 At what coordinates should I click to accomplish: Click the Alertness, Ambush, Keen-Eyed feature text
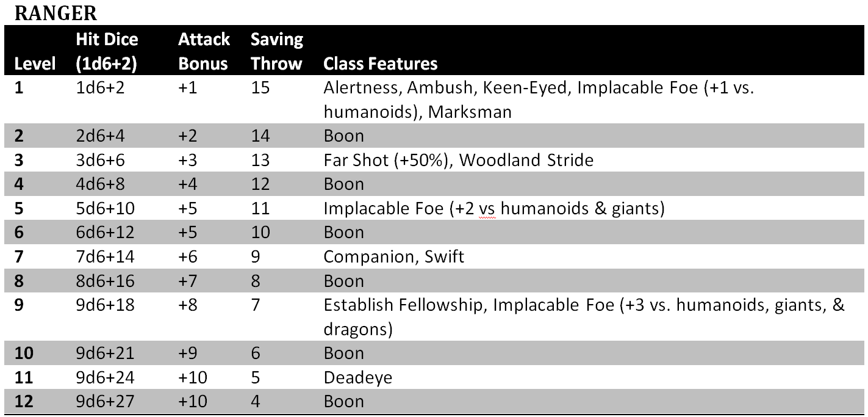tap(447, 88)
